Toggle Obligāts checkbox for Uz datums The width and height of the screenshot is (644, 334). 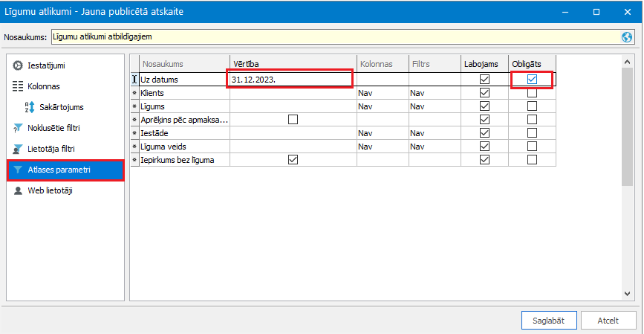click(532, 80)
